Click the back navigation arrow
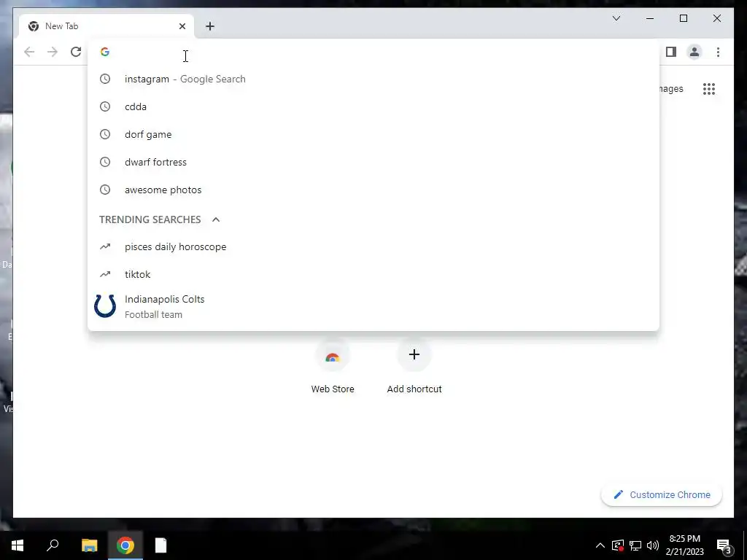The image size is (747, 560). click(x=29, y=52)
